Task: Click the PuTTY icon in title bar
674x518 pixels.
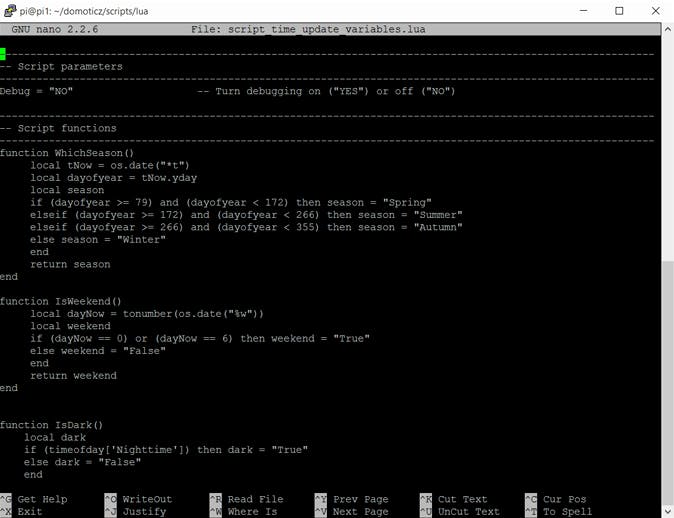Action: (9, 11)
